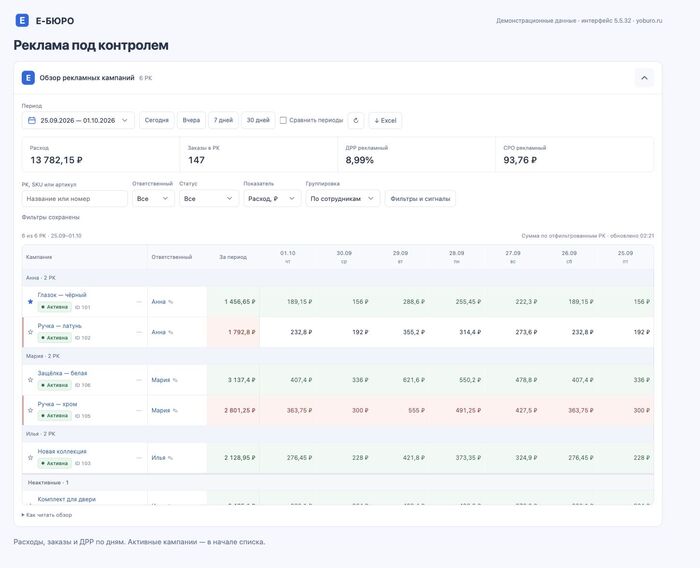Screen dimensions: 700x568
Task: Click the Расход summary card 13 782,15 ₽
Action: (x=101, y=155)
